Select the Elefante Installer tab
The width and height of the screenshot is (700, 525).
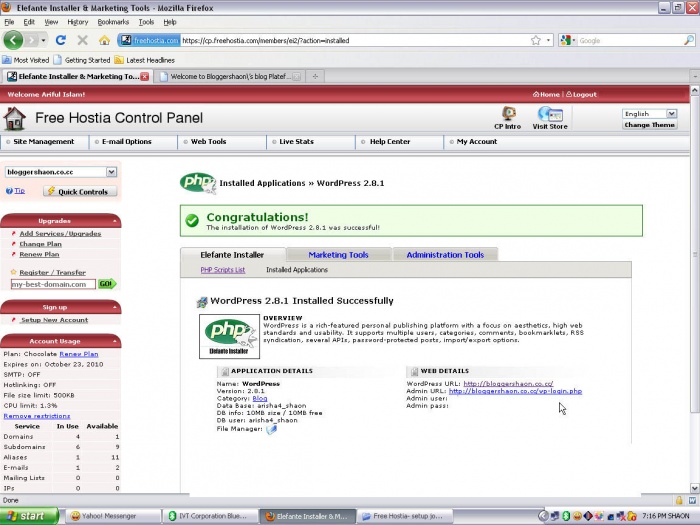(x=232, y=254)
